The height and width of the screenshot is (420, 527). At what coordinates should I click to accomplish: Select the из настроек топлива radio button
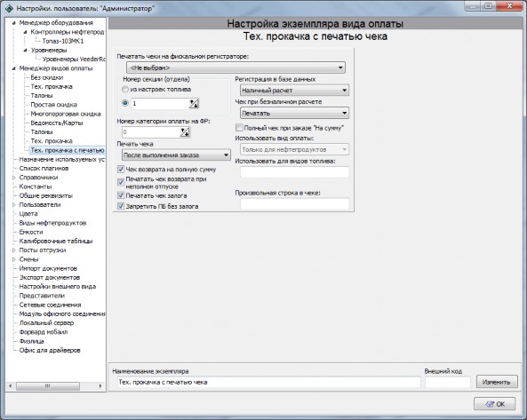[x=125, y=90]
